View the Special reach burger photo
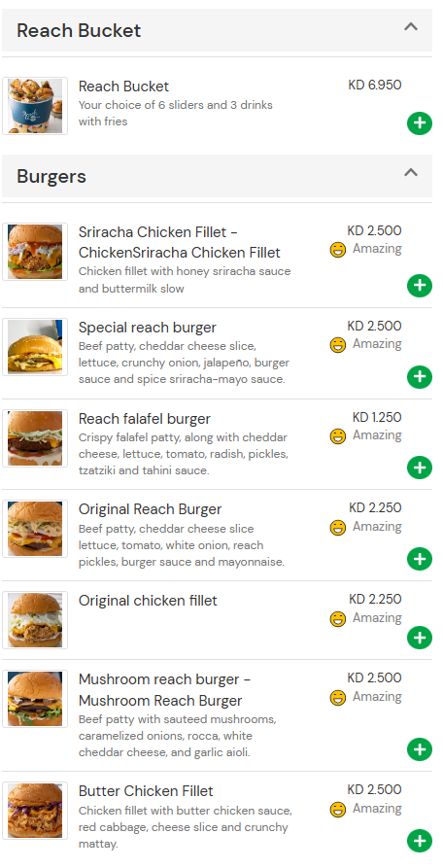Viewport: 443px width, 868px height. click(35, 347)
